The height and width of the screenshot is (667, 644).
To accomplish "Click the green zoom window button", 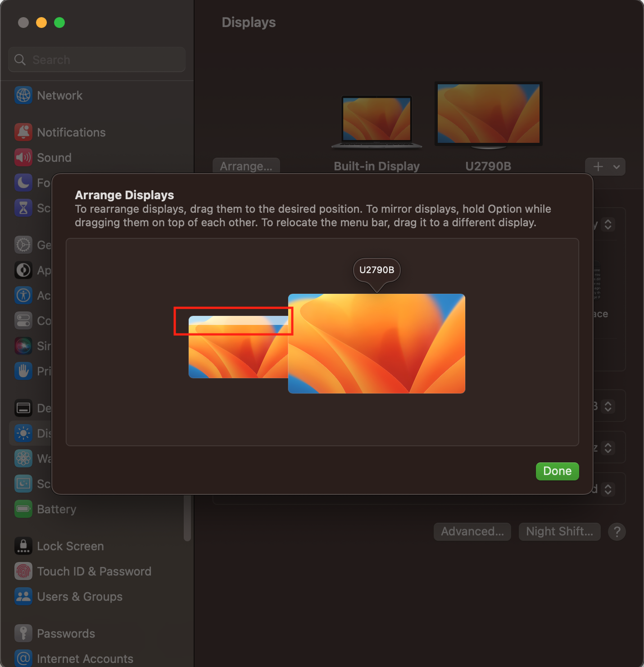I will 59,23.
